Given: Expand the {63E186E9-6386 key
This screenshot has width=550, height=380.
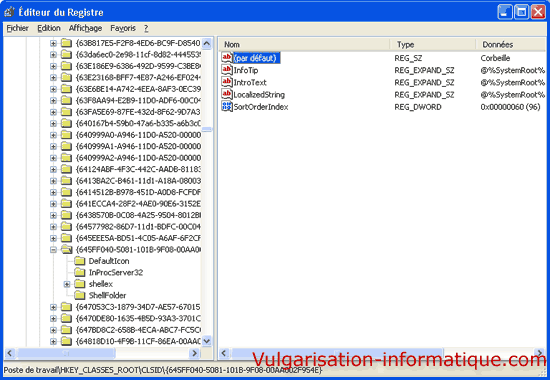Looking at the screenshot, I should tap(53, 66).
